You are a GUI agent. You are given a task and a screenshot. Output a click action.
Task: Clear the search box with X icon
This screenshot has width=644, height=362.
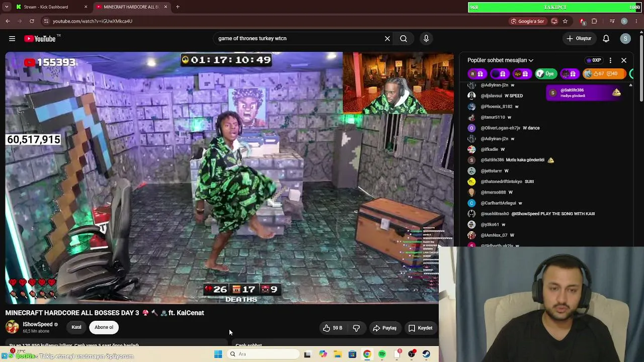[x=387, y=39]
